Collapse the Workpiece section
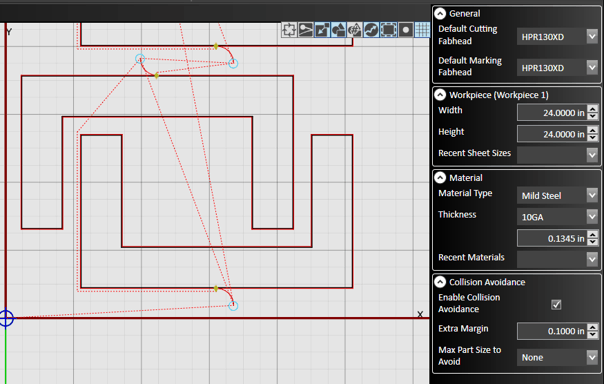This screenshot has width=604, height=384. [440, 95]
